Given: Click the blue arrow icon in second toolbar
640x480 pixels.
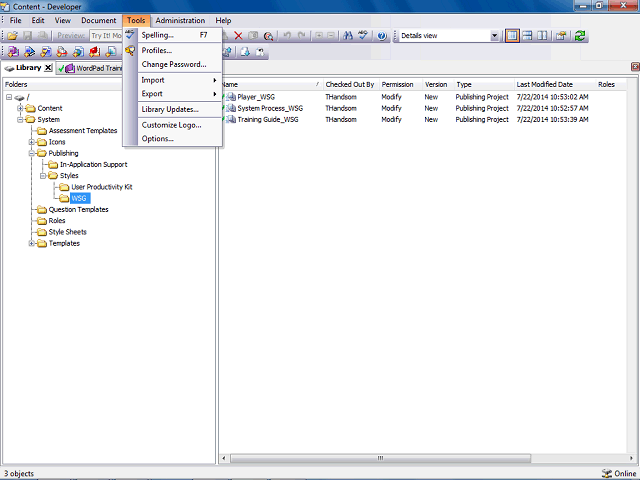Looking at the screenshot, I should pyautogui.click(x=29, y=52).
